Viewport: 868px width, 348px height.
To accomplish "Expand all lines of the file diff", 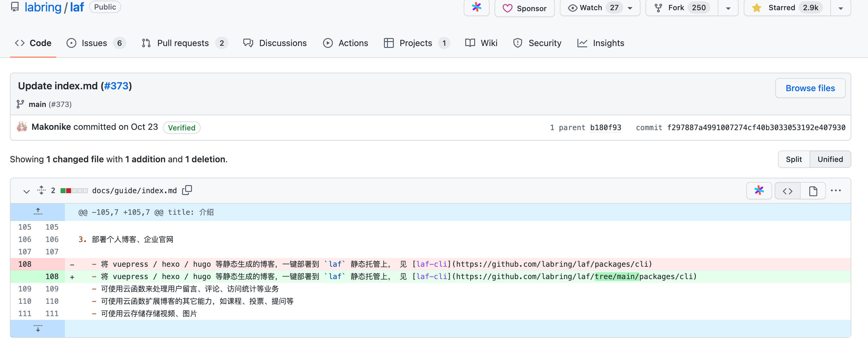I will (41, 190).
